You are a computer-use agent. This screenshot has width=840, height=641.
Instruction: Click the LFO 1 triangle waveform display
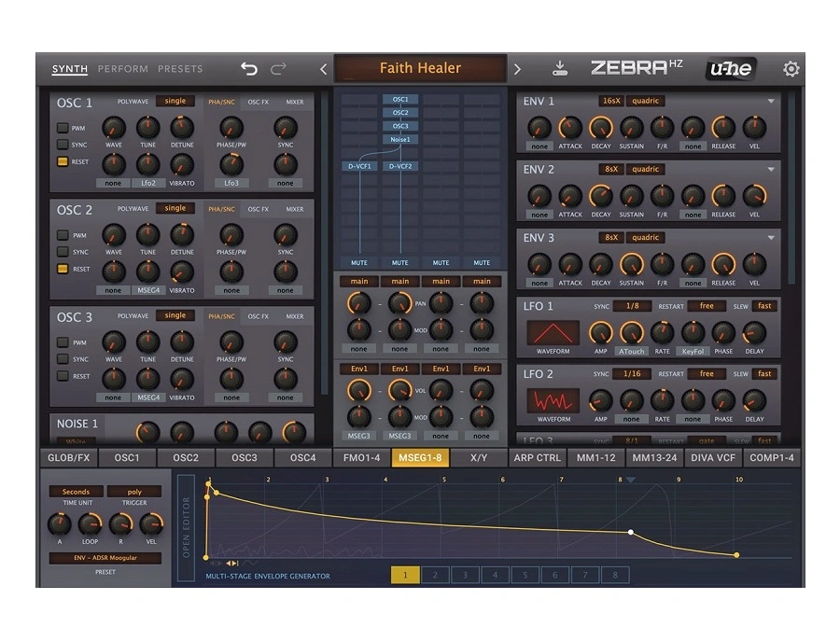pyautogui.click(x=553, y=333)
